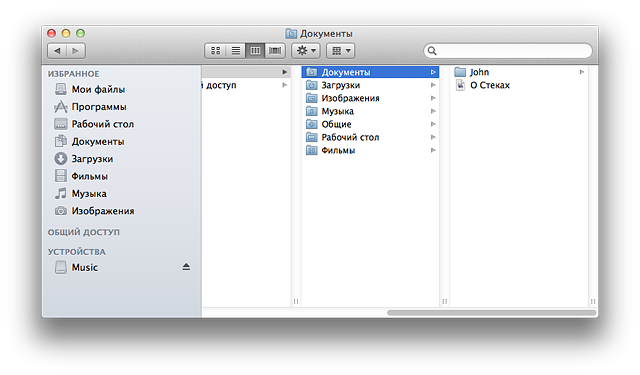
Task: Open the item arrangement dropdown
Action: pos(340,51)
